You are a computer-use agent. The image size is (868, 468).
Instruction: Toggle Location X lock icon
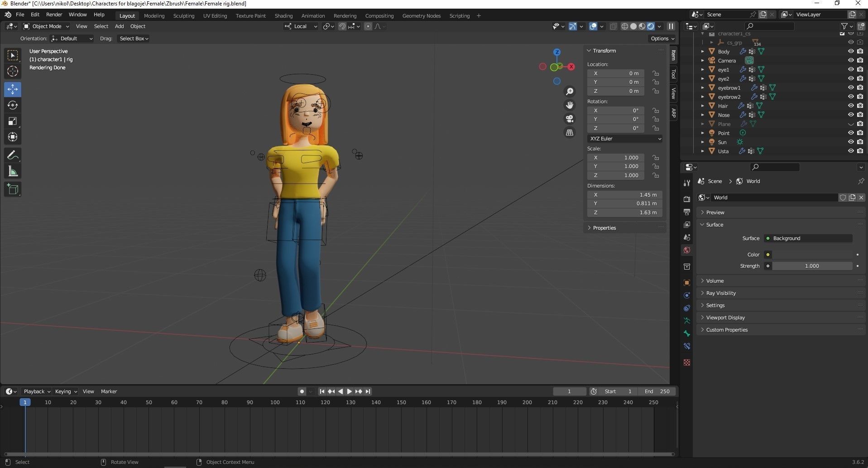tap(655, 73)
